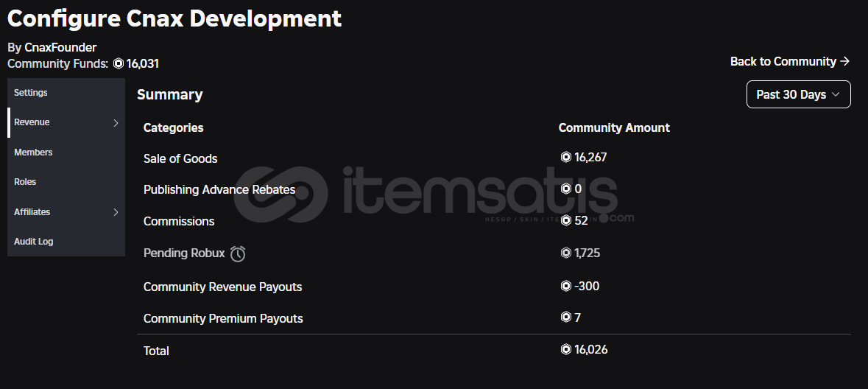
Task: Click Robux icon in Community Premium Payouts row
Action: click(x=565, y=318)
